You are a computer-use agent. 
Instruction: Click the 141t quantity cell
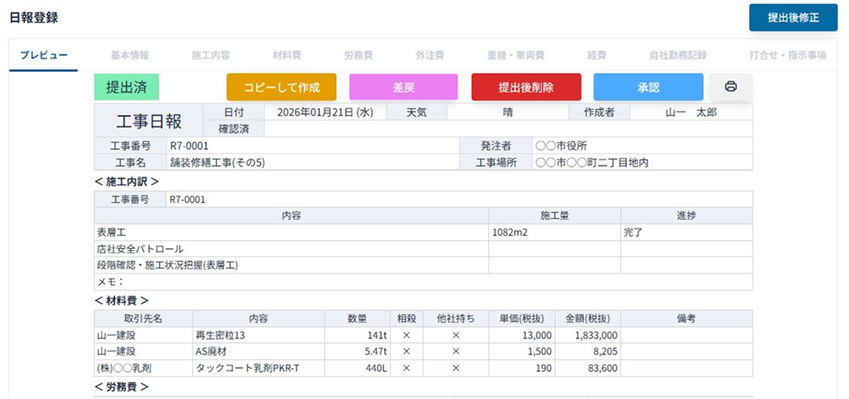pos(357,336)
